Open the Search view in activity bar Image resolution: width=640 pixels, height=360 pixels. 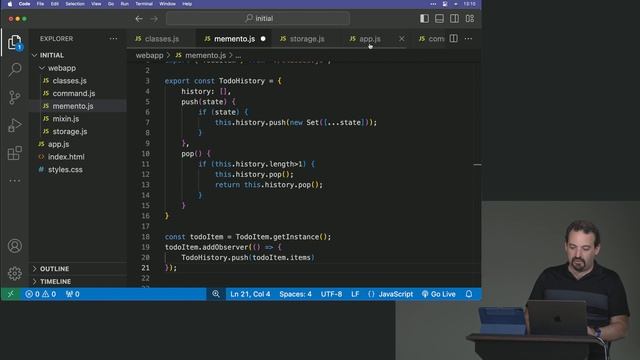pyautogui.click(x=15, y=69)
